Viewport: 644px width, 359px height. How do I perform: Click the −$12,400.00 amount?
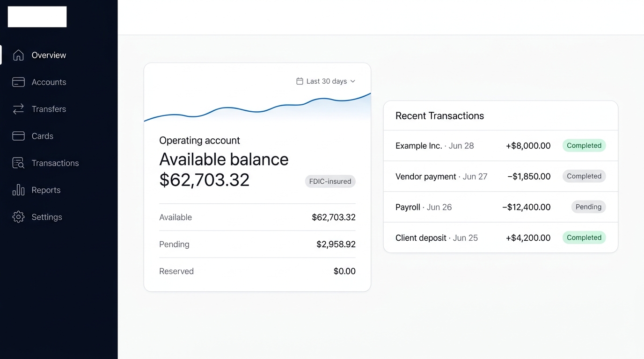(526, 207)
